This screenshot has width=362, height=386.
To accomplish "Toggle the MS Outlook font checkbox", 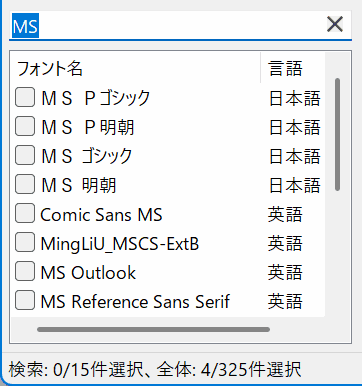I will 25,271.
